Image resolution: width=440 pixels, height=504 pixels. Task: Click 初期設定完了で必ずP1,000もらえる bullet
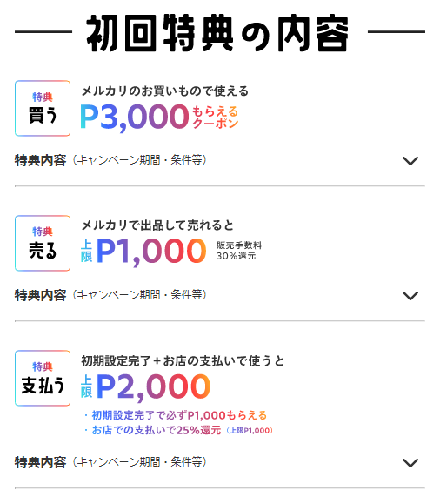(x=176, y=415)
